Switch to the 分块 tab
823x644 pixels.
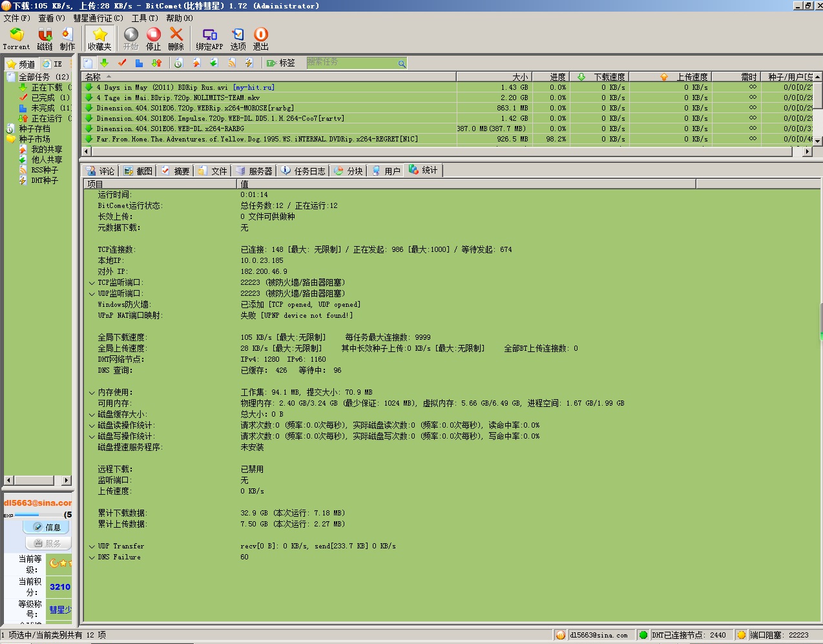coord(349,171)
